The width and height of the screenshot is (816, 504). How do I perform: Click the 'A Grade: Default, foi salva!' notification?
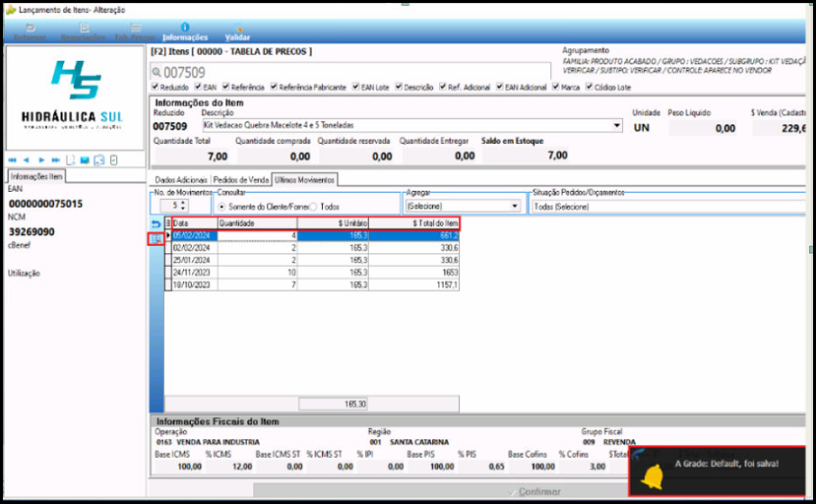tap(718, 471)
